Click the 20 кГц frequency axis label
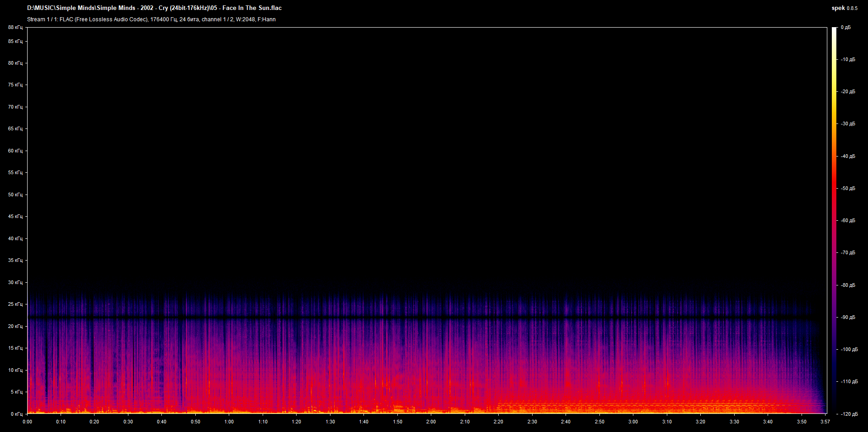 (x=15, y=326)
